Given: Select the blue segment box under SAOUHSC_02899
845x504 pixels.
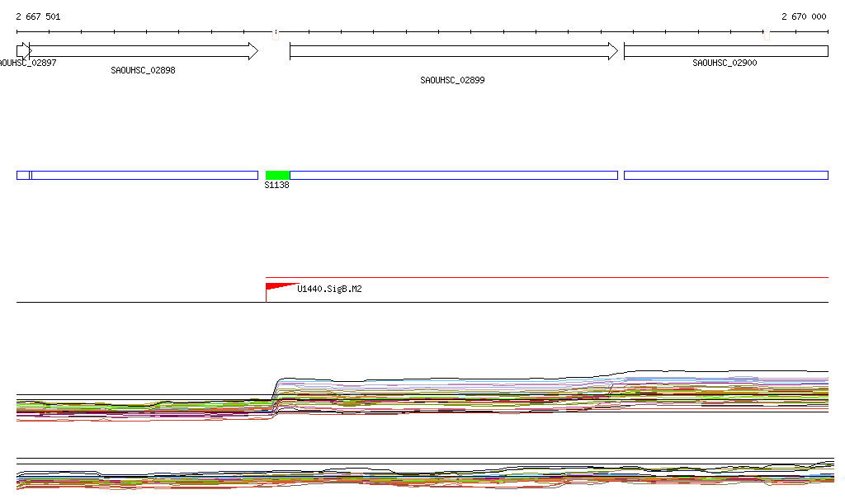Looking at the screenshot, I should 454,175.
